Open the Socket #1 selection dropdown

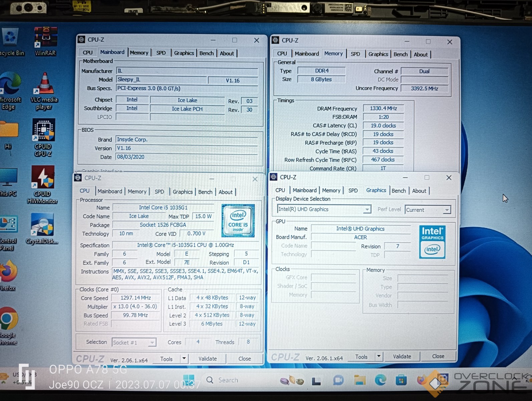(134, 343)
